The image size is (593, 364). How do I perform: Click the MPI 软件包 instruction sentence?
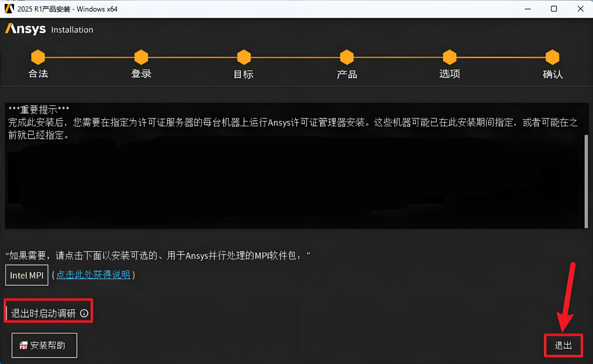coord(158,255)
